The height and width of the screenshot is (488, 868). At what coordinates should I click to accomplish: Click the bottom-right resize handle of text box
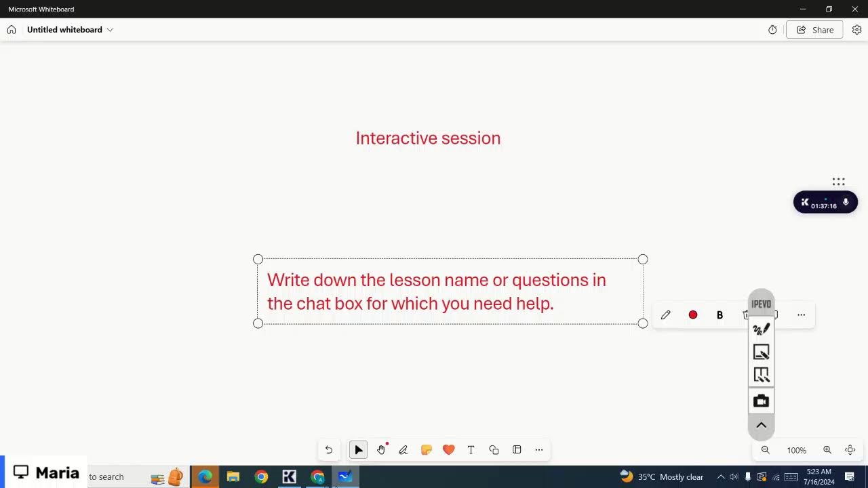(x=643, y=323)
